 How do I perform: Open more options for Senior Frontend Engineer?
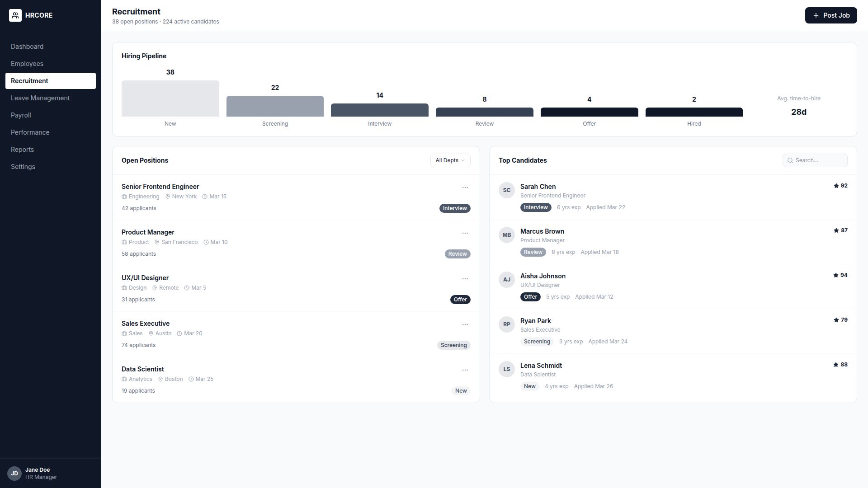click(x=465, y=188)
